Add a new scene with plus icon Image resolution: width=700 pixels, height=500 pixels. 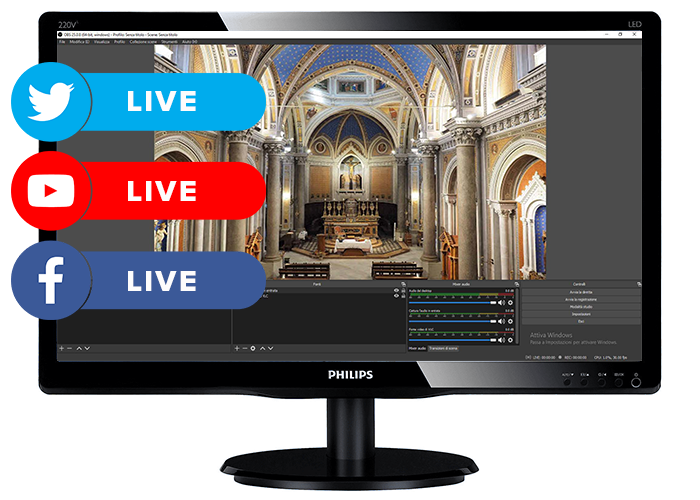pyautogui.click(x=62, y=348)
